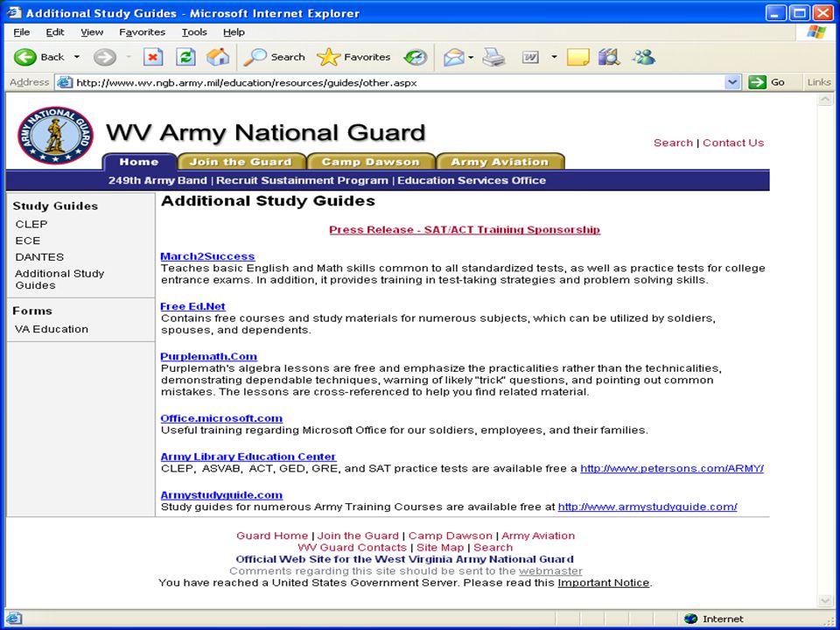This screenshot has height=630, width=840.
Task: Open the Favorites menu
Action: pos(142,32)
